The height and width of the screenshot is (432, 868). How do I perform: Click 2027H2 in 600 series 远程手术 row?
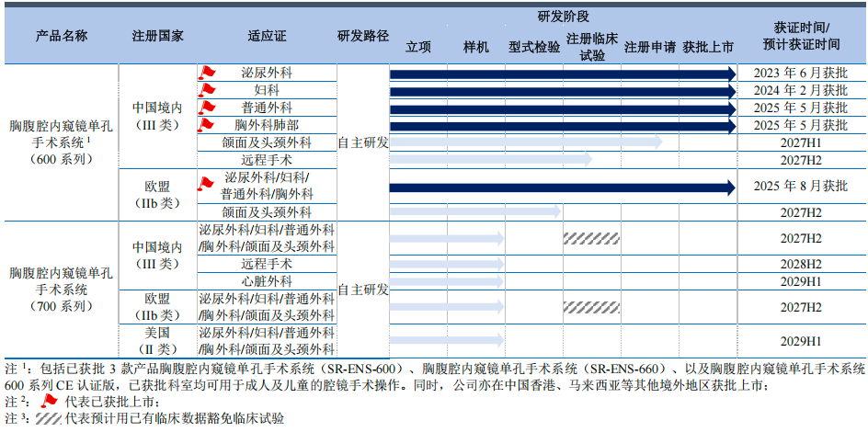coord(801,161)
